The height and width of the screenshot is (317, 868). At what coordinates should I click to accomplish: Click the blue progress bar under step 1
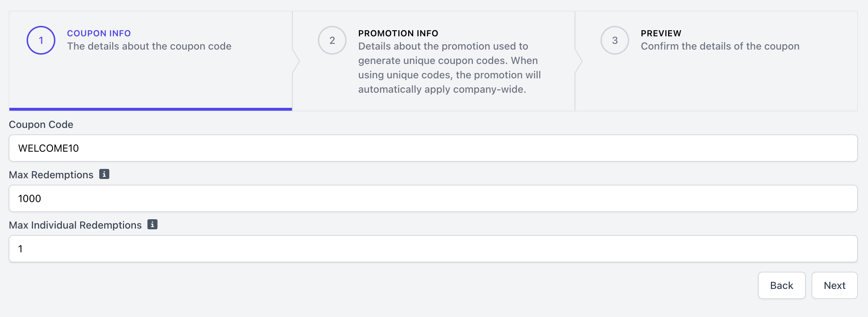(x=150, y=109)
